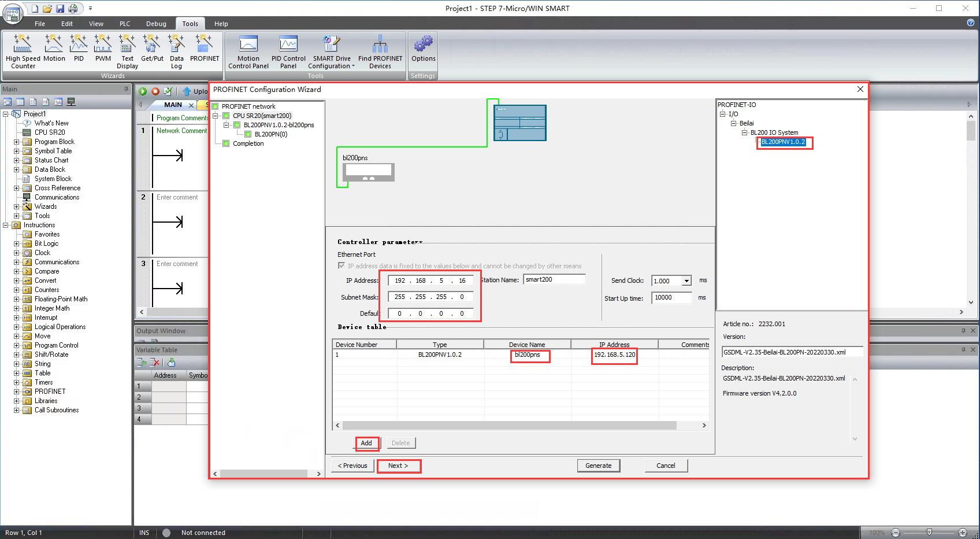This screenshot has height=539, width=980.
Task: Toggle the fixed IP address data checkbox
Action: (x=341, y=265)
